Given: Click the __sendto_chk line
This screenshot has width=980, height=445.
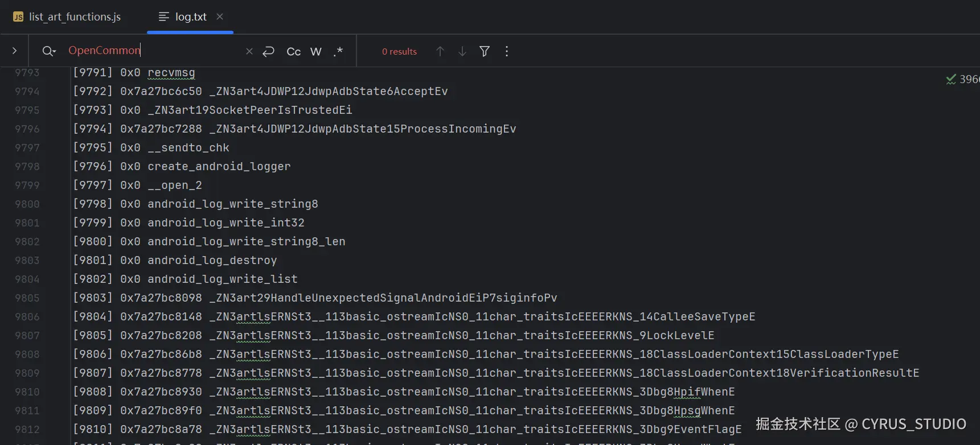Looking at the screenshot, I should pos(151,147).
